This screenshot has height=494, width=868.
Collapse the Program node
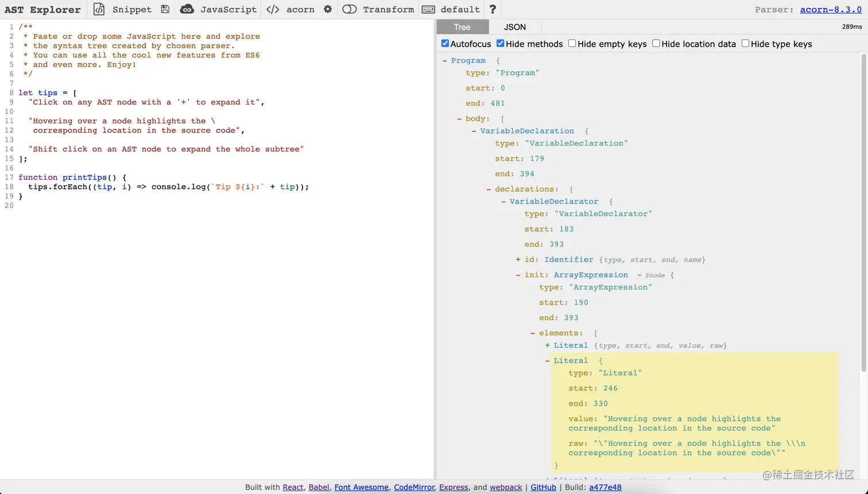pos(445,60)
